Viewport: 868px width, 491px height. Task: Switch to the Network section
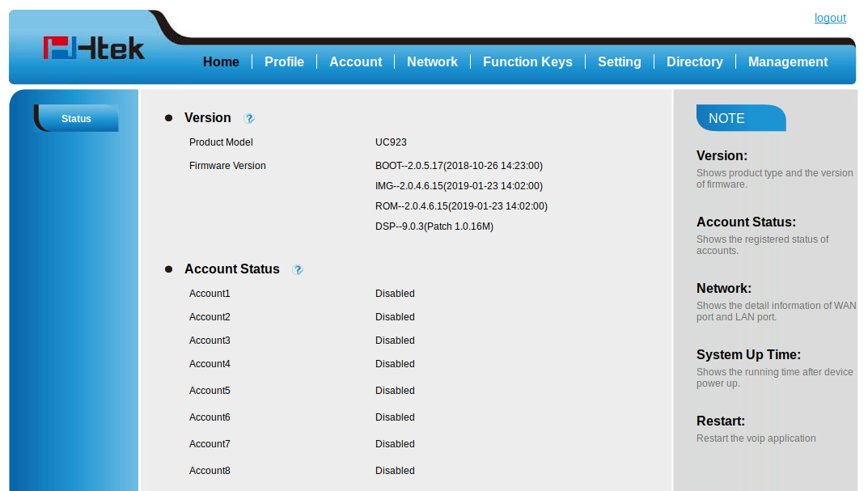click(432, 61)
